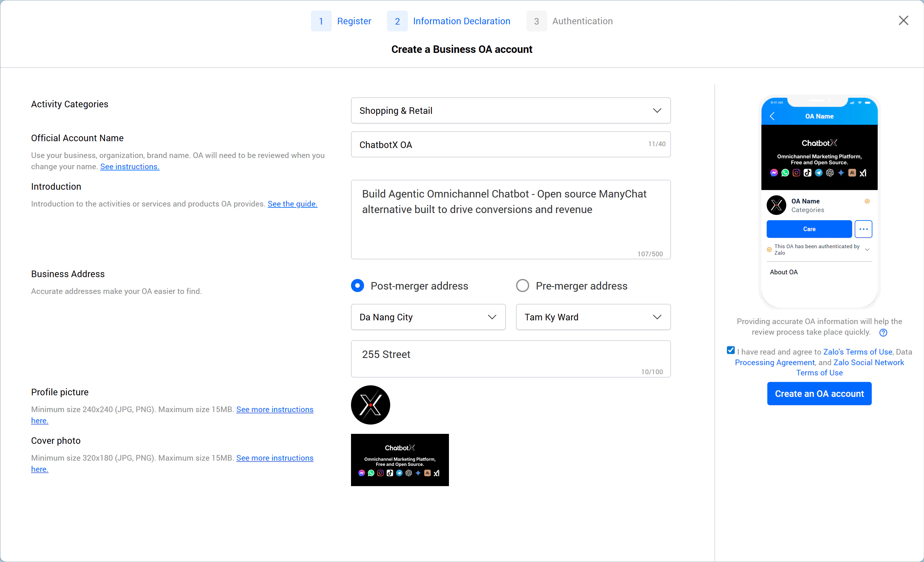The height and width of the screenshot is (562, 924).
Task: Click orange authenticated icon next to Zalo text
Action: [769, 249]
